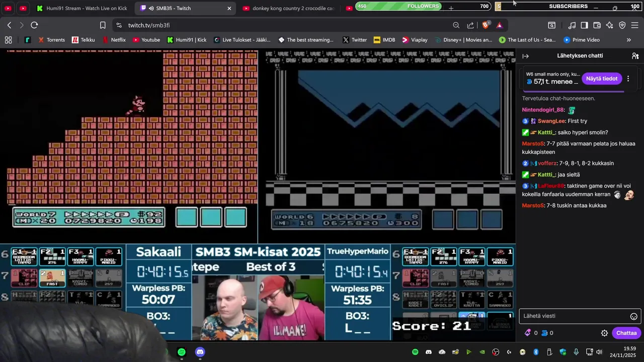Click the Bluetooth tray icon
Image resolution: width=644 pixels, height=362 pixels.
(536, 352)
